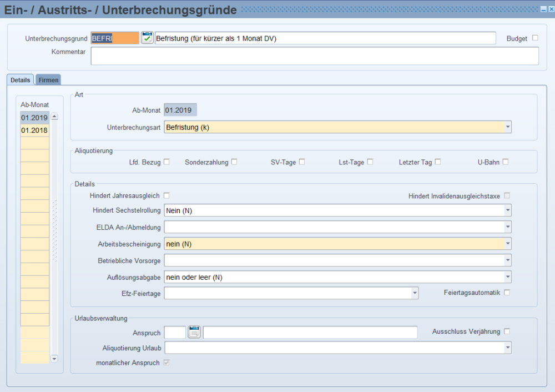Open ELDA An-/Abmeldung dropdown
555x392 pixels.
click(x=508, y=227)
